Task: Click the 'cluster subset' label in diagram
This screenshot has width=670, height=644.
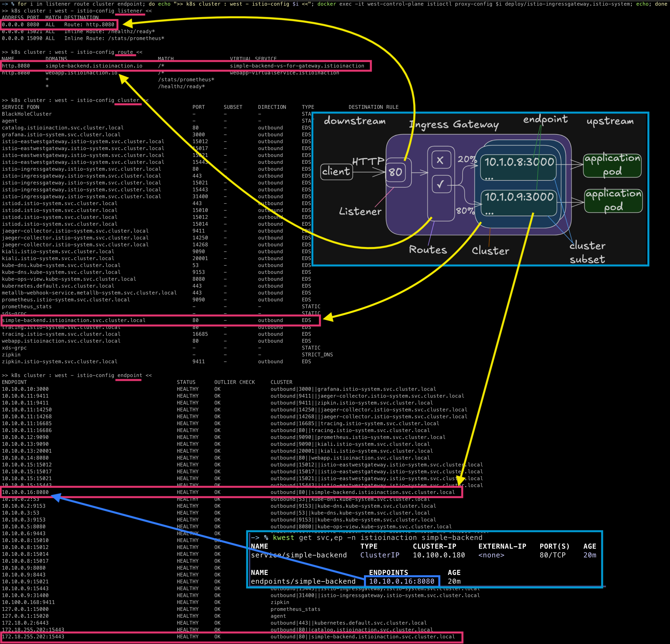Action: [x=587, y=252]
